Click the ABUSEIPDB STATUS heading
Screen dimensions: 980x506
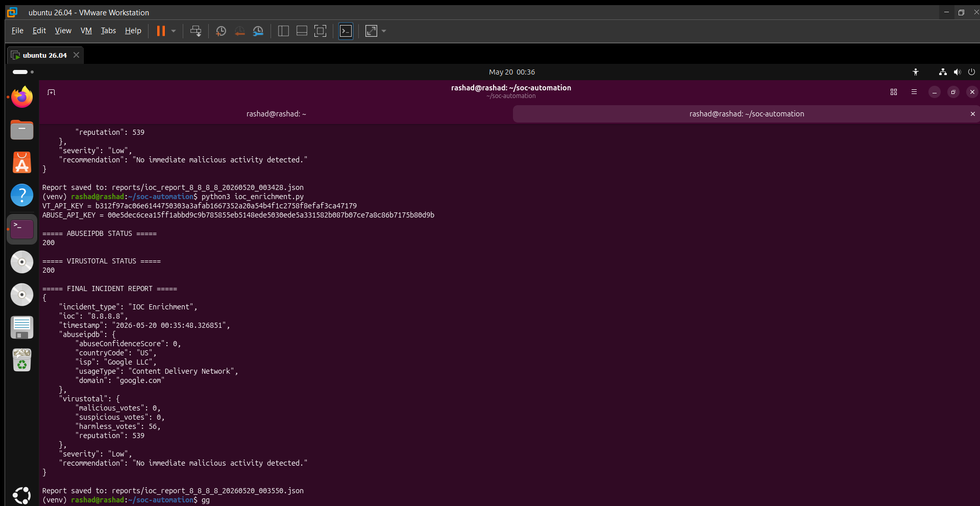(100, 233)
